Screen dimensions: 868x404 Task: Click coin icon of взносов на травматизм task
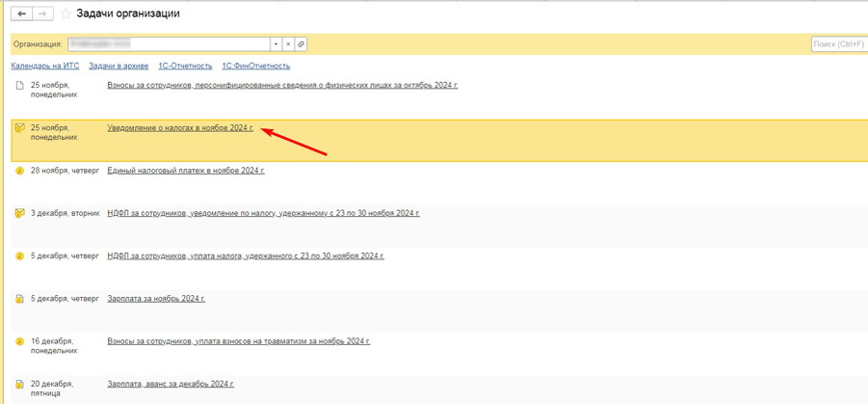click(20, 341)
